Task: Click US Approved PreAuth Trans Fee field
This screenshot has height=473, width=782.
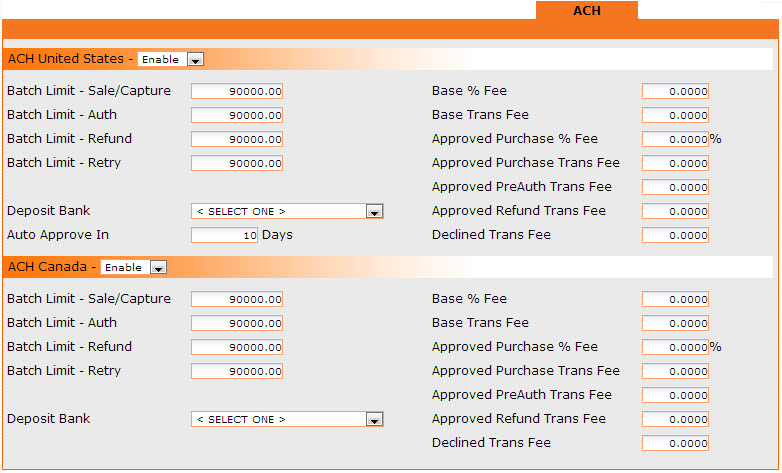Action: (x=675, y=188)
